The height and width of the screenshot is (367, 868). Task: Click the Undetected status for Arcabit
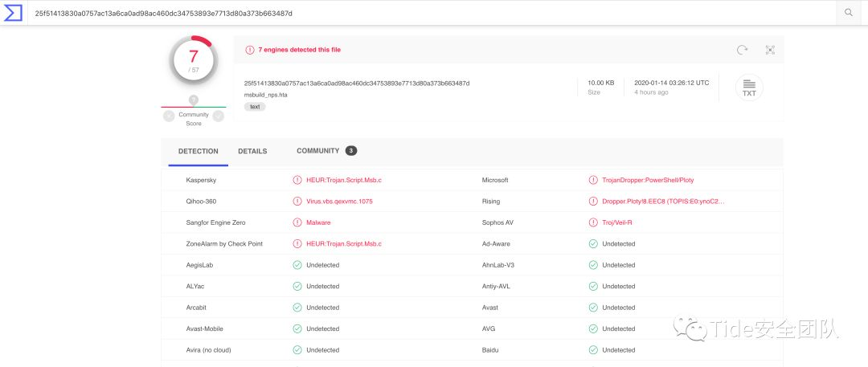[x=323, y=308]
